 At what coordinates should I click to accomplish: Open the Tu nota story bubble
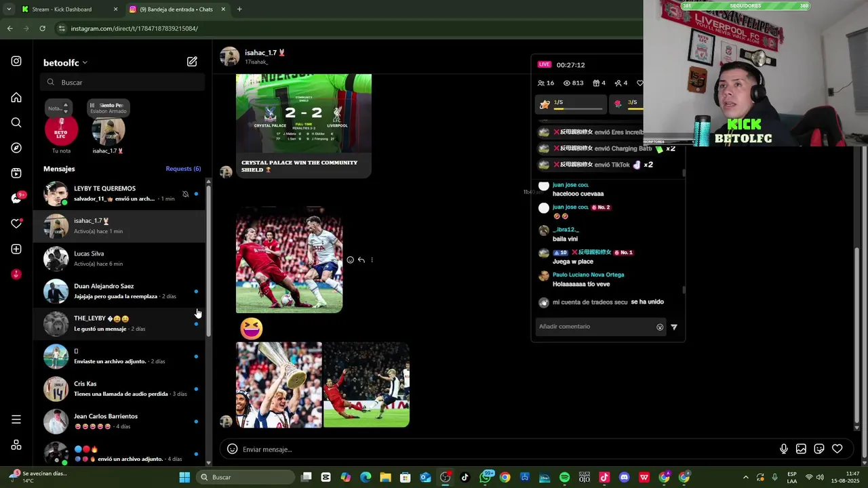[x=61, y=129]
